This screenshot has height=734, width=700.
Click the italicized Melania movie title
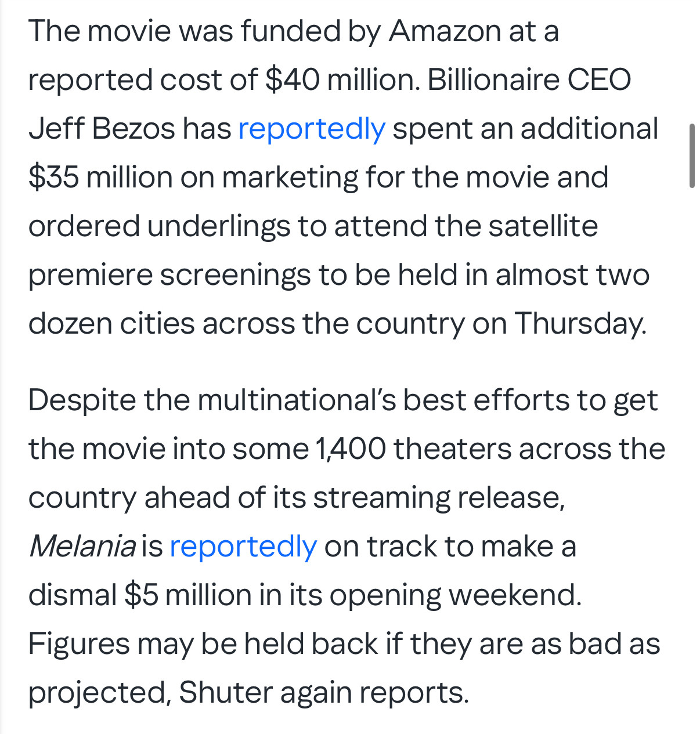[x=82, y=547]
